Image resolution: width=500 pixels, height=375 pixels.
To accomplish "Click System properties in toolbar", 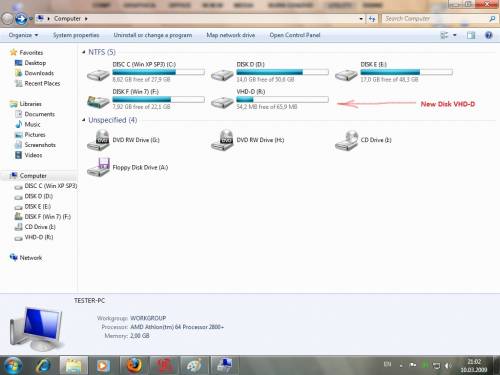I will 76,35.
